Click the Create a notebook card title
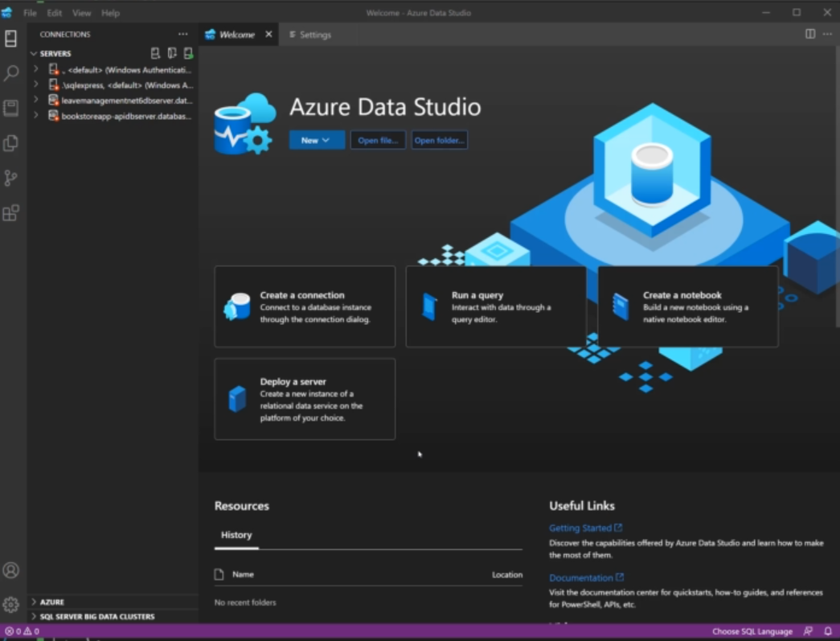Screen dimensions: 840x641 coord(682,295)
